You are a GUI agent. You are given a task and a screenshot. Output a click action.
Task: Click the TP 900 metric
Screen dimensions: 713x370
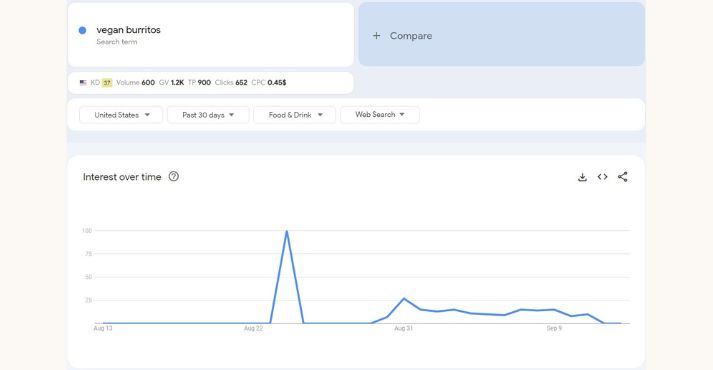point(199,83)
